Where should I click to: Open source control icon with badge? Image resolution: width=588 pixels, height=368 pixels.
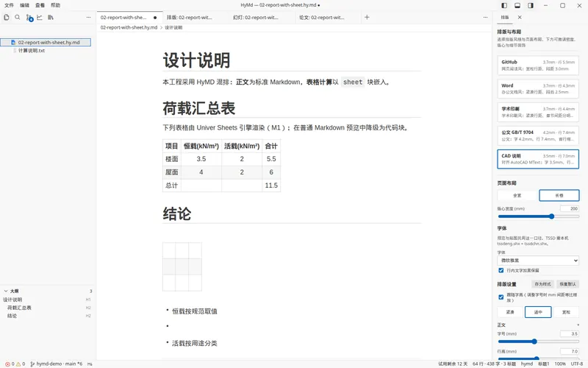[x=29, y=18]
